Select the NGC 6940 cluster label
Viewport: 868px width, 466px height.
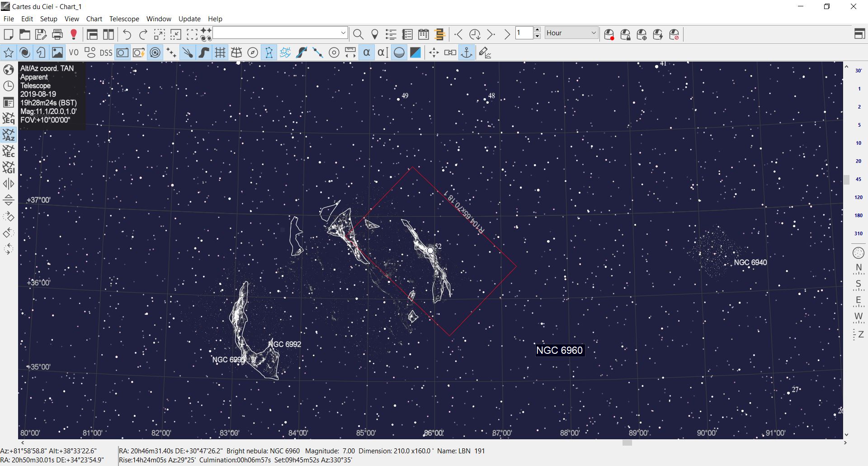pyautogui.click(x=750, y=262)
